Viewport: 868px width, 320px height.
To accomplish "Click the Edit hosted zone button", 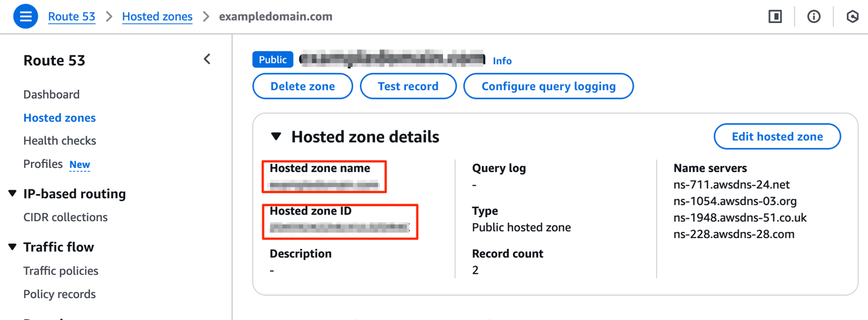I will click(777, 136).
